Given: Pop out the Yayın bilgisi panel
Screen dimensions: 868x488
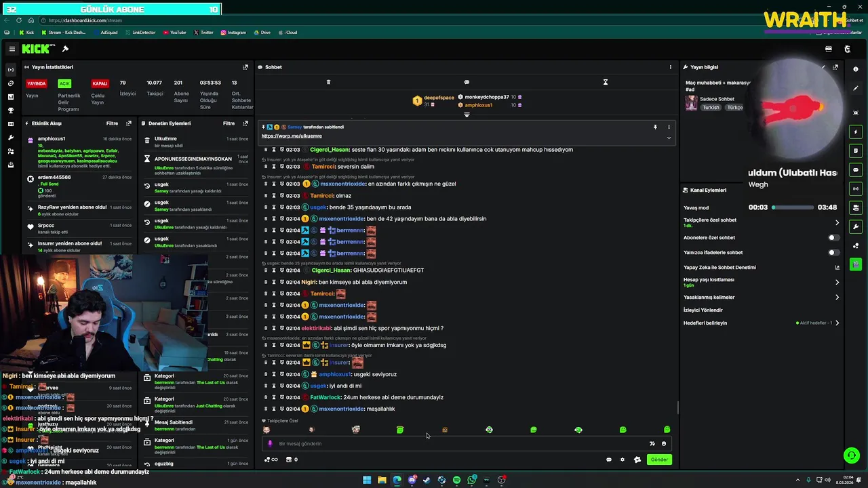Looking at the screenshot, I should pyautogui.click(x=835, y=67).
